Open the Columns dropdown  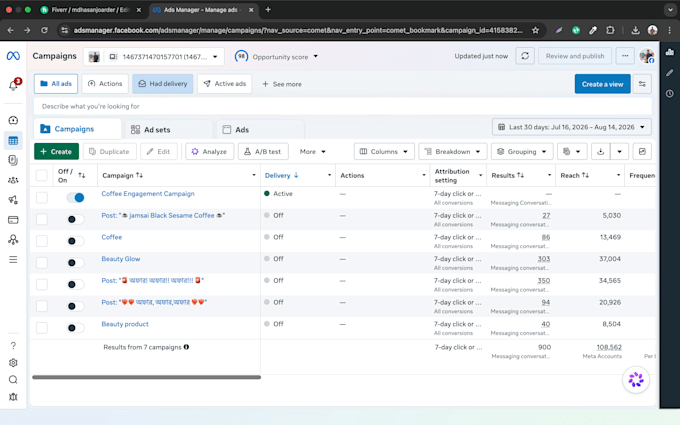coord(384,151)
